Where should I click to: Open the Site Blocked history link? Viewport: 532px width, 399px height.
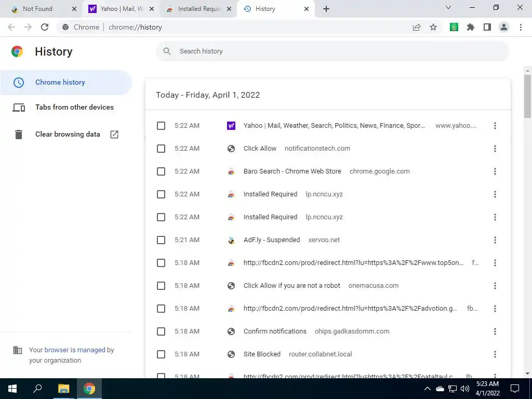262,354
